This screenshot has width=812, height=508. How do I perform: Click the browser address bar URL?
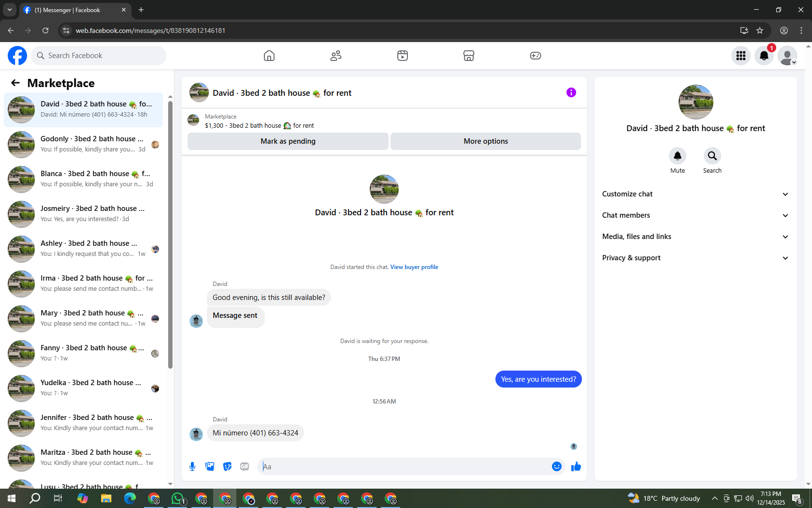click(150, 30)
